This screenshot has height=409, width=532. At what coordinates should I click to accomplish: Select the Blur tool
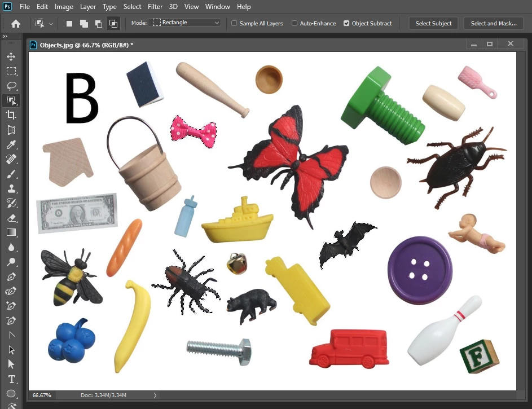11,247
